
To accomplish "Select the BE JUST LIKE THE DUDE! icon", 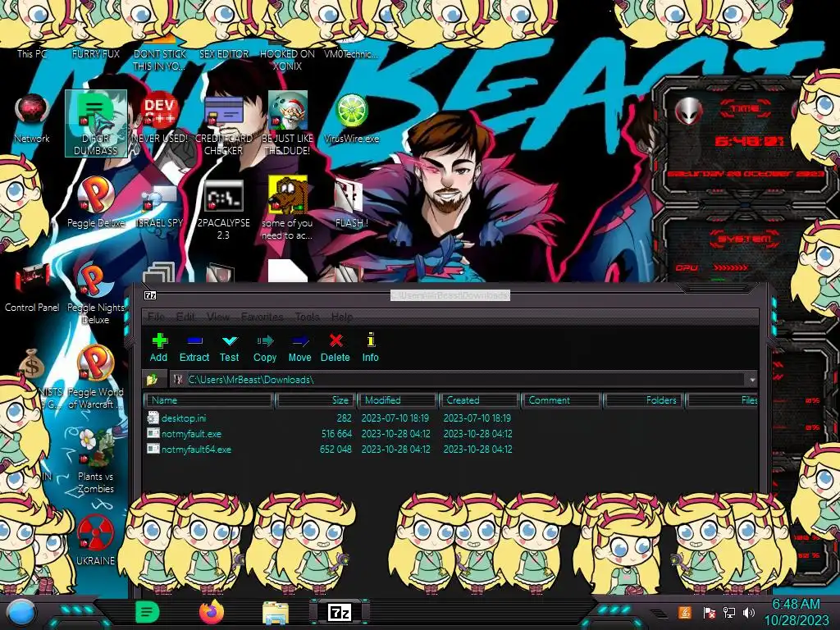I will 288,125.
